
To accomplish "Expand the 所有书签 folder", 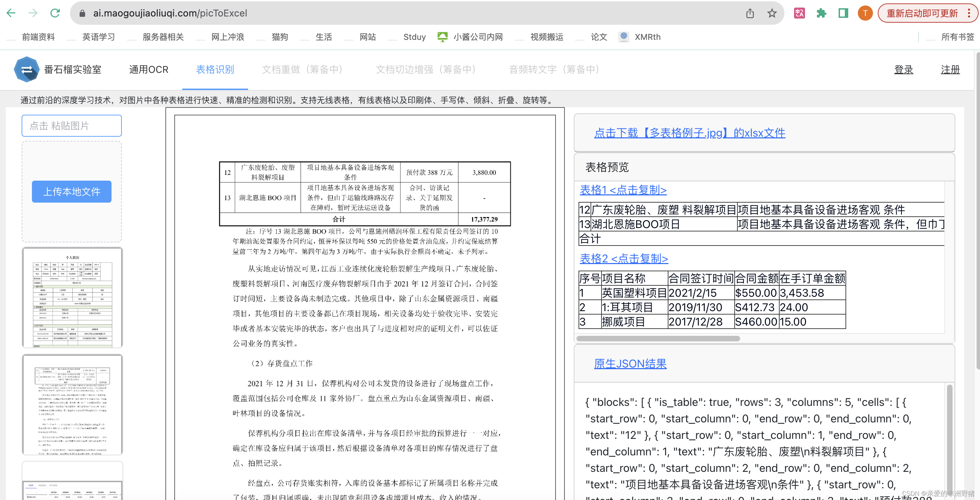I will click(957, 37).
